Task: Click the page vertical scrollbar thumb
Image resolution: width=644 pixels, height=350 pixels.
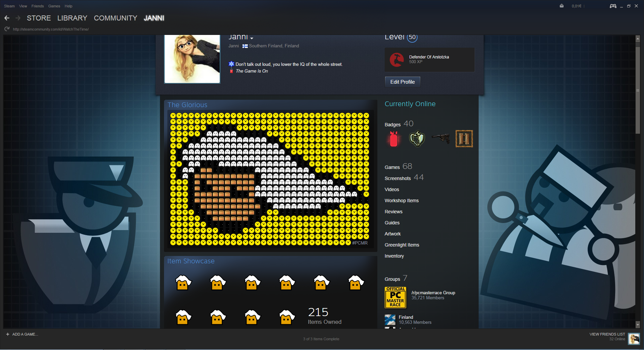Action: pos(638,90)
